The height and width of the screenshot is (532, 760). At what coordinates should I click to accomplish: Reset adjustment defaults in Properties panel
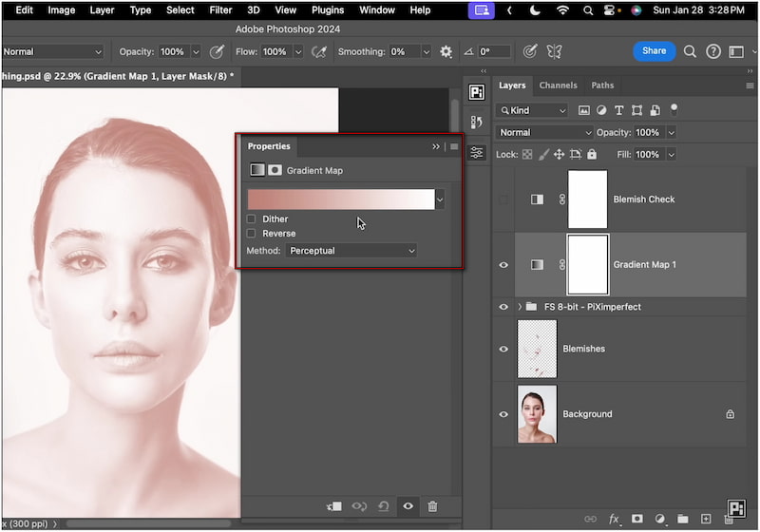coord(383,507)
